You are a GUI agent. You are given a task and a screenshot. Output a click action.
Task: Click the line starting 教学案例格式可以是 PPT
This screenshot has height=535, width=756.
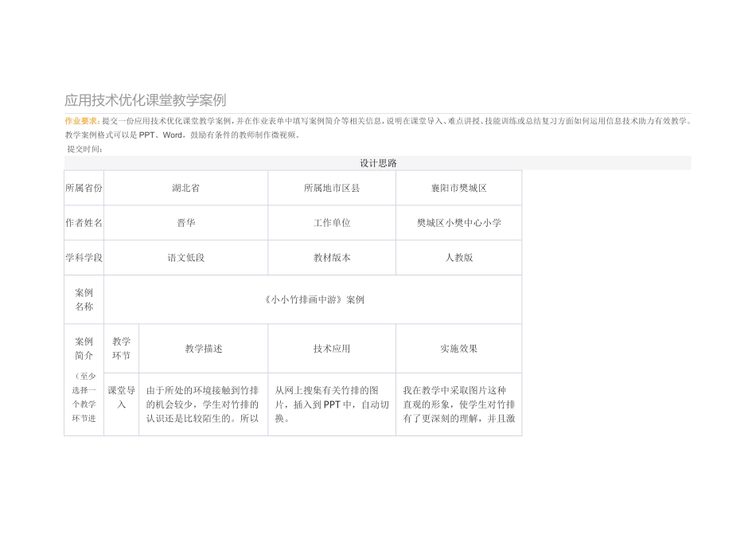183,135
